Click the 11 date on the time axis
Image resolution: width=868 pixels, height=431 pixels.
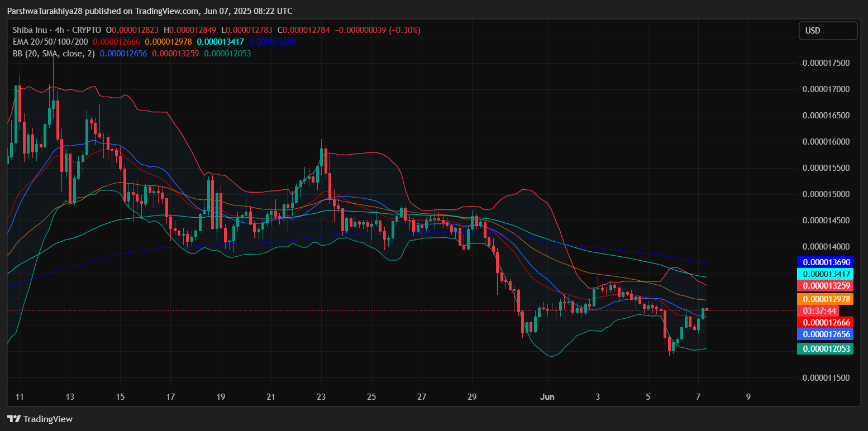[20, 397]
